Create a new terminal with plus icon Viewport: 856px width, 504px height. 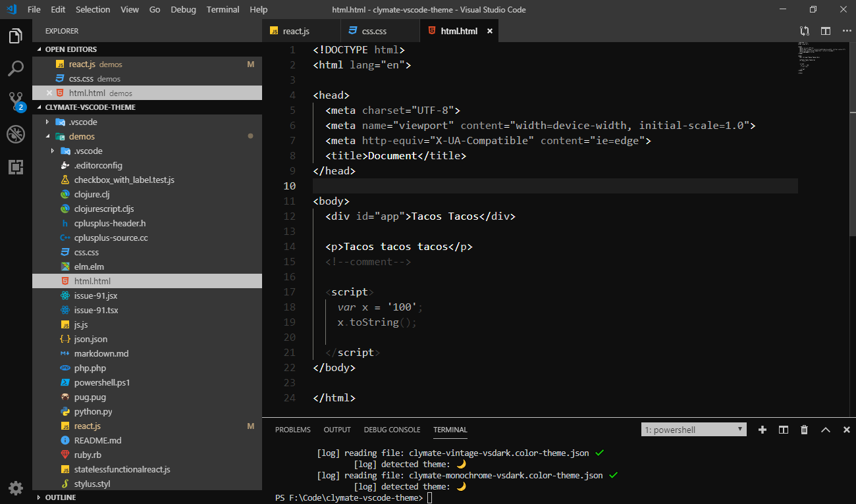click(762, 430)
